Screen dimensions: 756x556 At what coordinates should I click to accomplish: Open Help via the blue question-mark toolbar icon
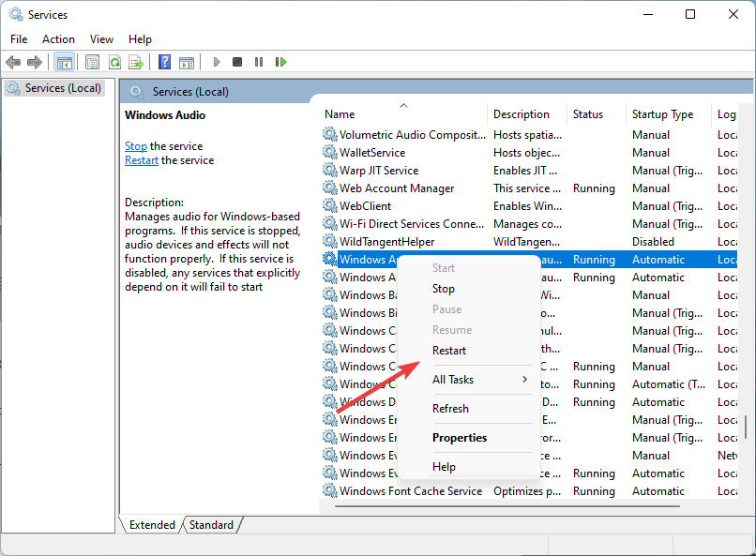click(x=164, y=62)
